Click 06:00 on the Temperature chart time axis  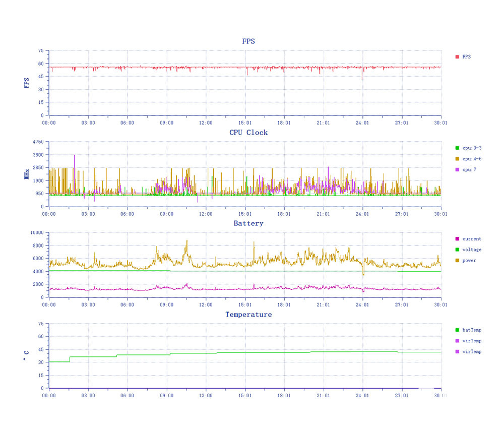[127, 396]
